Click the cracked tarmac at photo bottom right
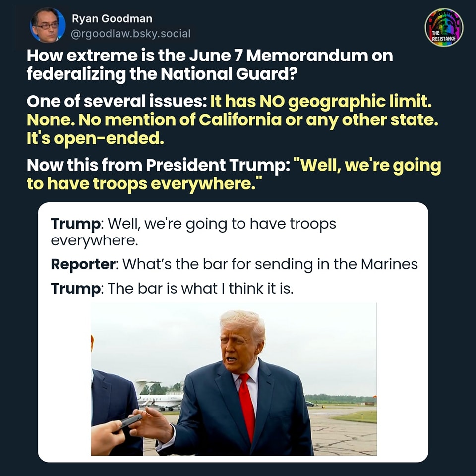This screenshot has width=476, height=476. click(345, 436)
